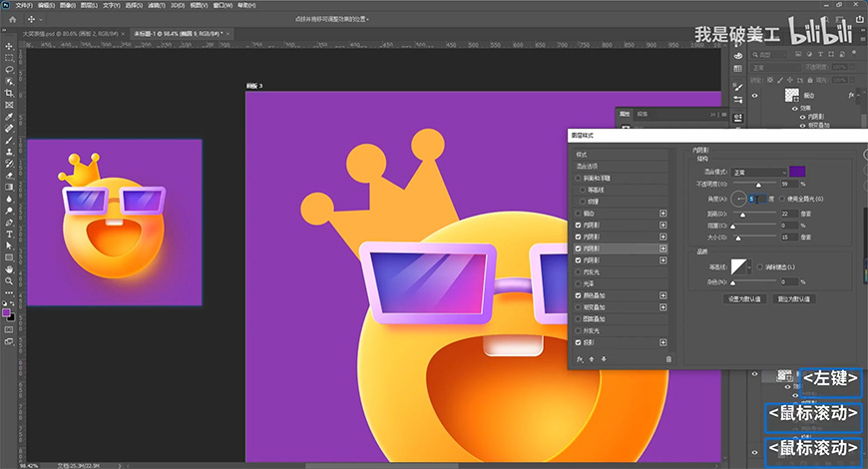Click the 复位为默认值 button
The width and height of the screenshot is (868, 469).
pos(795,298)
